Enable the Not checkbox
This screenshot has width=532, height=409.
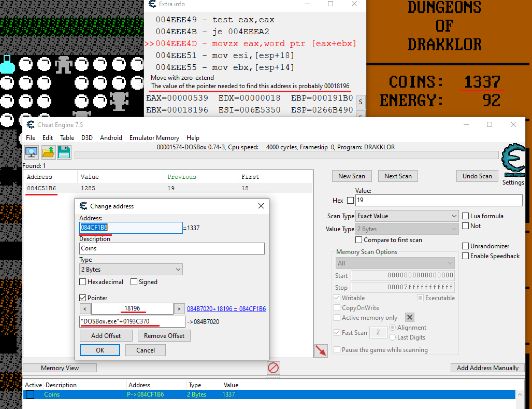point(466,225)
